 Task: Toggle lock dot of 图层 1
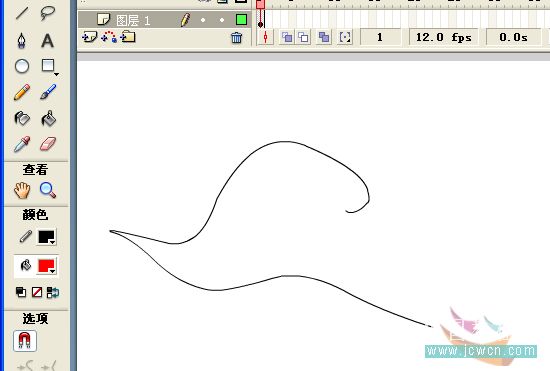(x=222, y=20)
